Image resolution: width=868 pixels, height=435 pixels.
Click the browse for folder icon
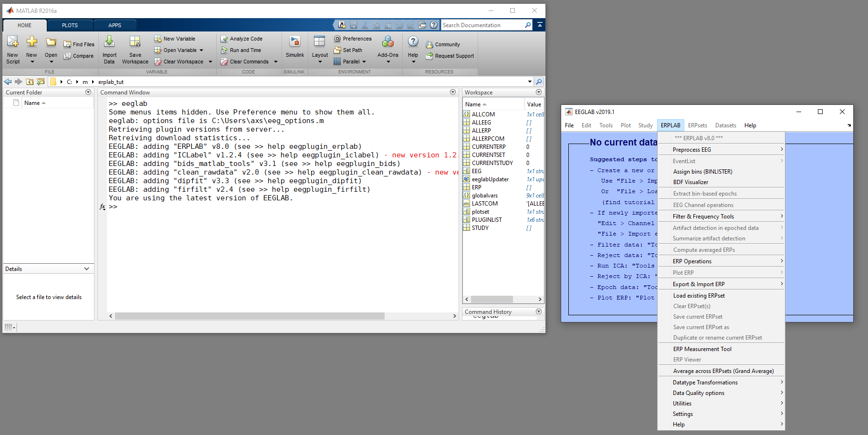pyautogui.click(x=41, y=82)
